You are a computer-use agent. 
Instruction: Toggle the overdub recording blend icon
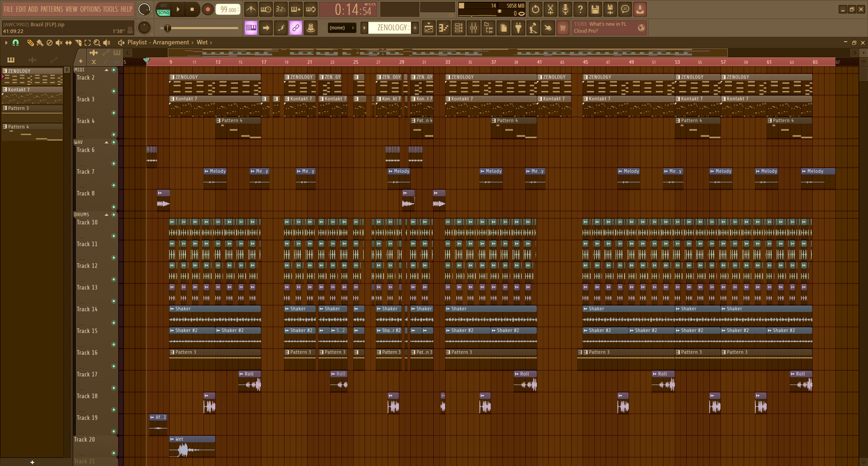click(x=296, y=9)
